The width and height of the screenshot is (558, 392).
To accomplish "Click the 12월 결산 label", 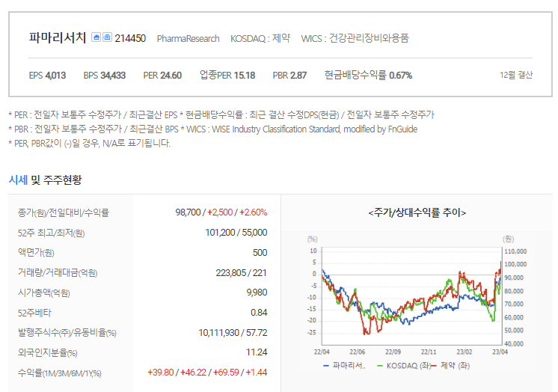I will tap(516, 75).
